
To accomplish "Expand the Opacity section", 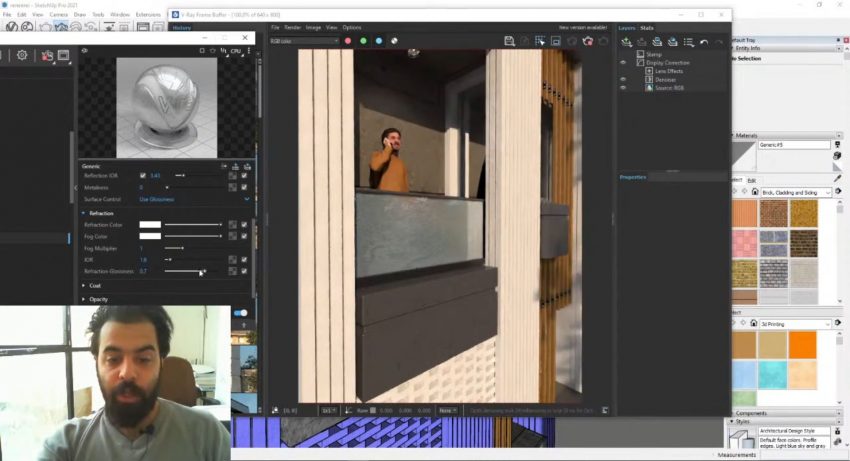I will (83, 299).
